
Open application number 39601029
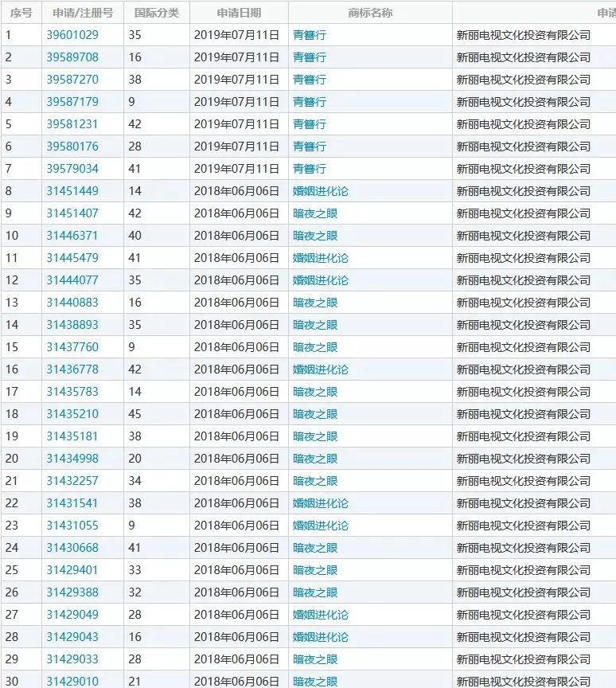pyautogui.click(x=72, y=35)
